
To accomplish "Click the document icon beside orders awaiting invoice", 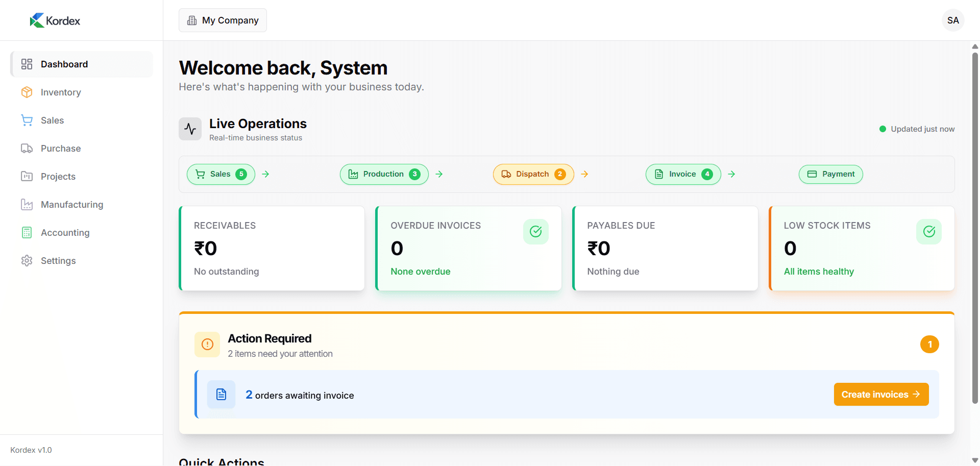I will 221,394.
